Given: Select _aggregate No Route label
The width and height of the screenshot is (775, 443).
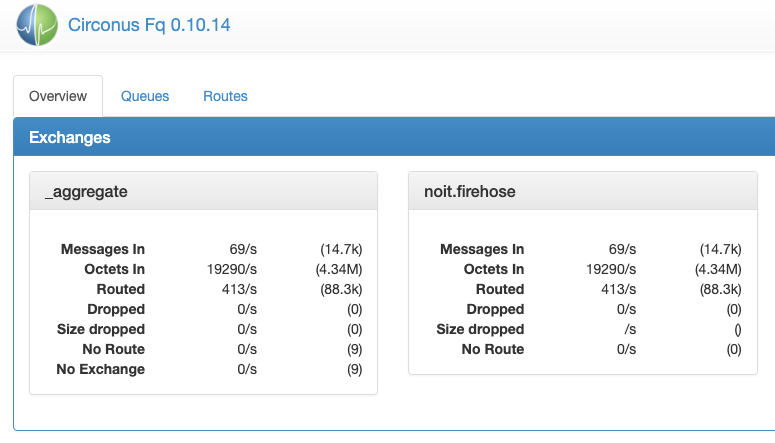Looking at the screenshot, I should click(x=114, y=349).
